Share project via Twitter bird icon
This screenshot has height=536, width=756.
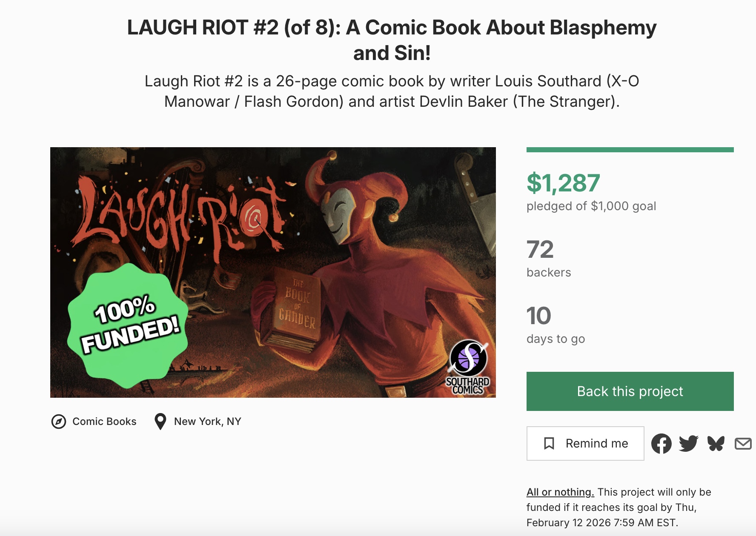688,444
